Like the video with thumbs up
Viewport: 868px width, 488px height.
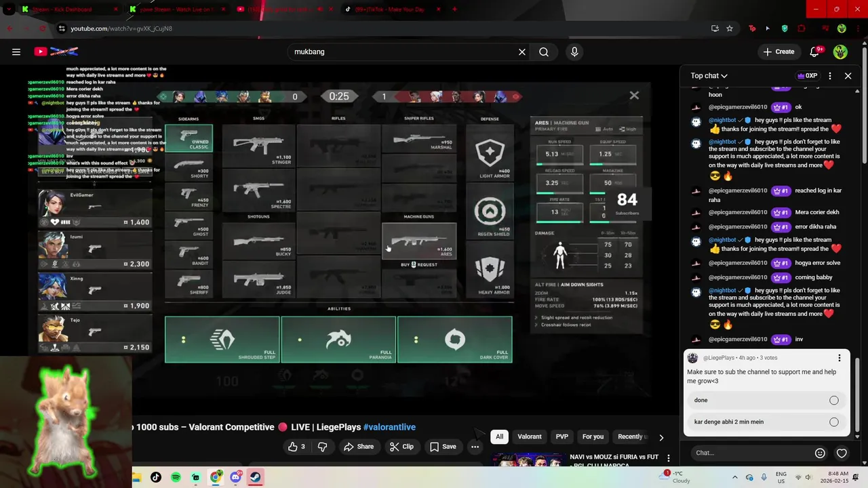296,447
